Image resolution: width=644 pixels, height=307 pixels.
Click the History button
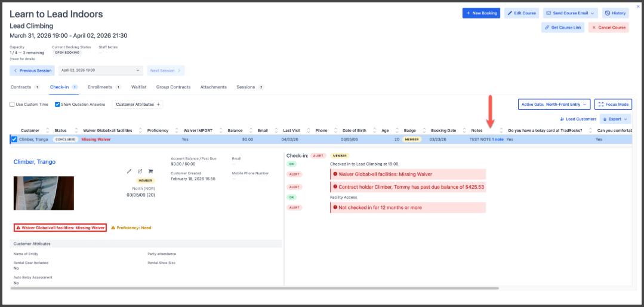[615, 13]
